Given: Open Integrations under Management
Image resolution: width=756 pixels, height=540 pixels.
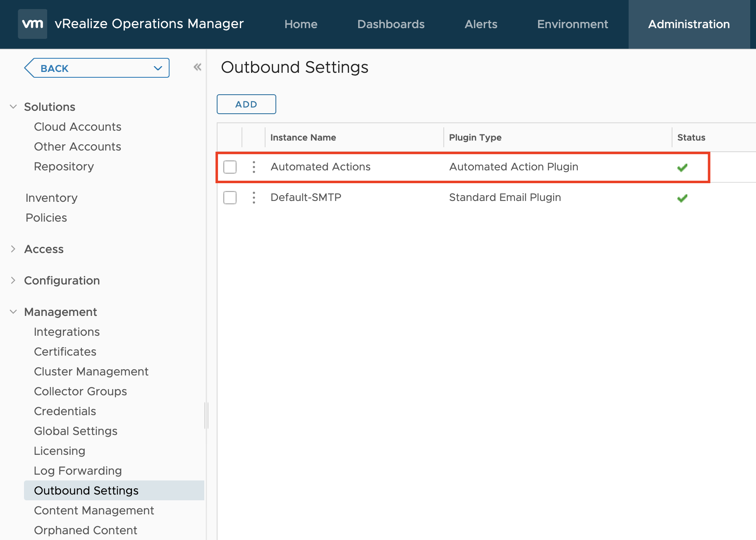Looking at the screenshot, I should (67, 332).
